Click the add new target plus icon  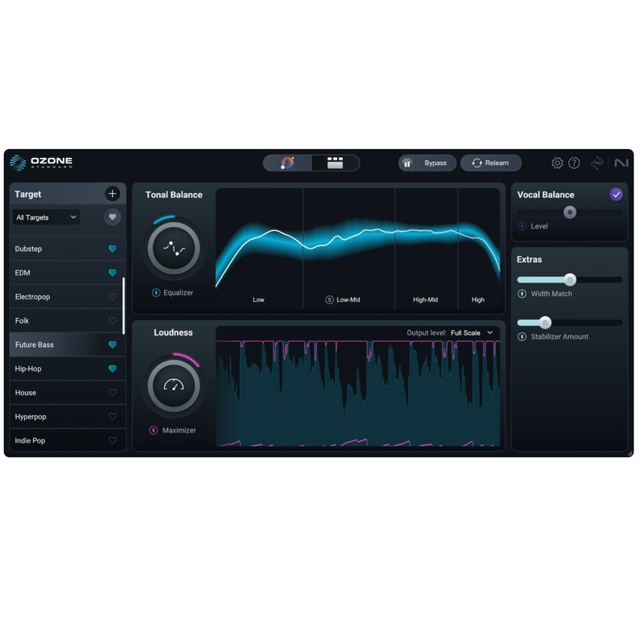point(112,194)
